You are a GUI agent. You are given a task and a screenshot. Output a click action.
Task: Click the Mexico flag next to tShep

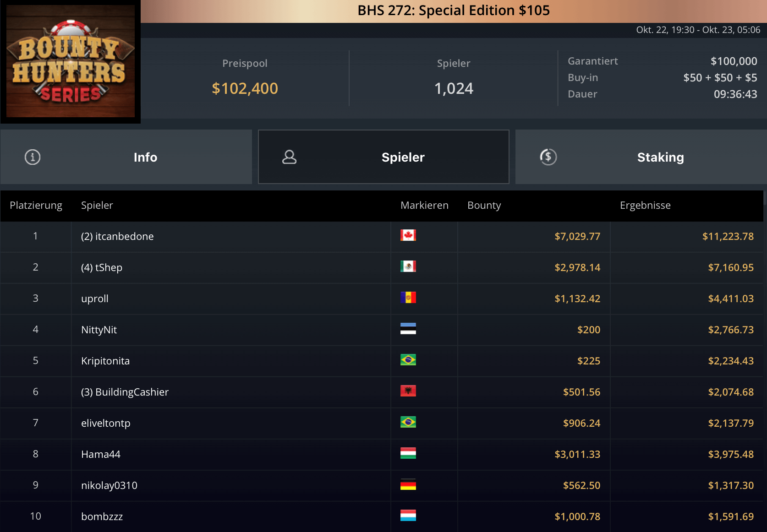408,266
